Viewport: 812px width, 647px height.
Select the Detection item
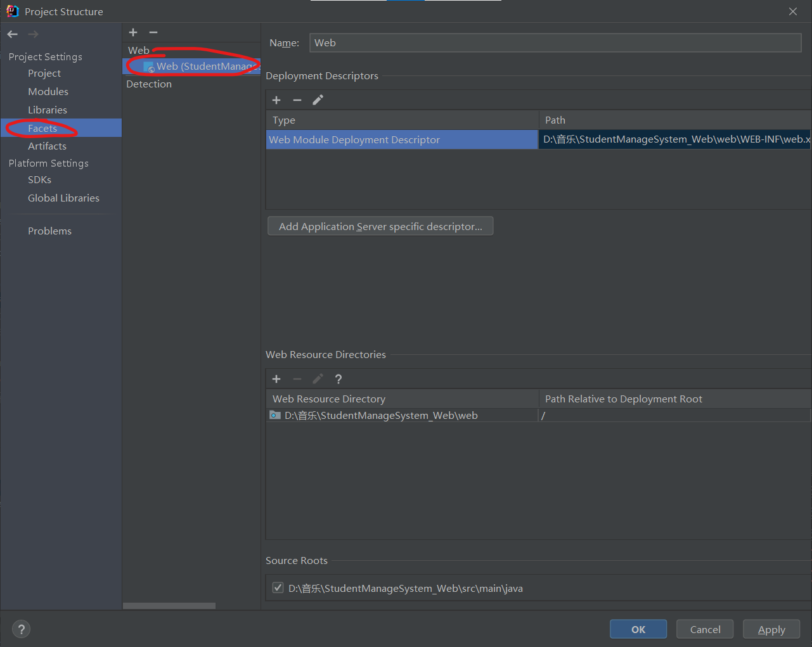[x=149, y=84]
